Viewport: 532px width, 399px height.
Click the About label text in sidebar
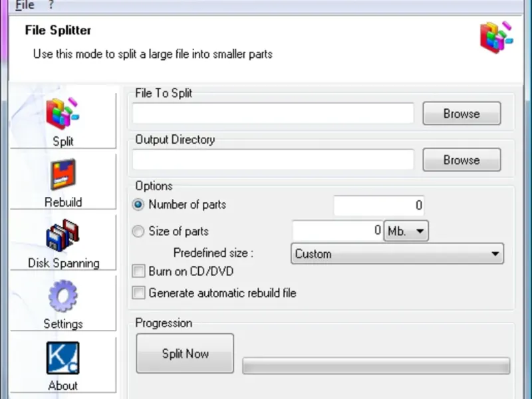(x=63, y=386)
